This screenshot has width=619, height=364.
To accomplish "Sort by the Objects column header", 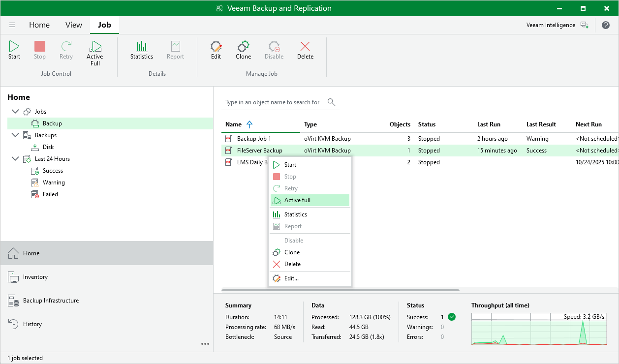I will click(400, 124).
